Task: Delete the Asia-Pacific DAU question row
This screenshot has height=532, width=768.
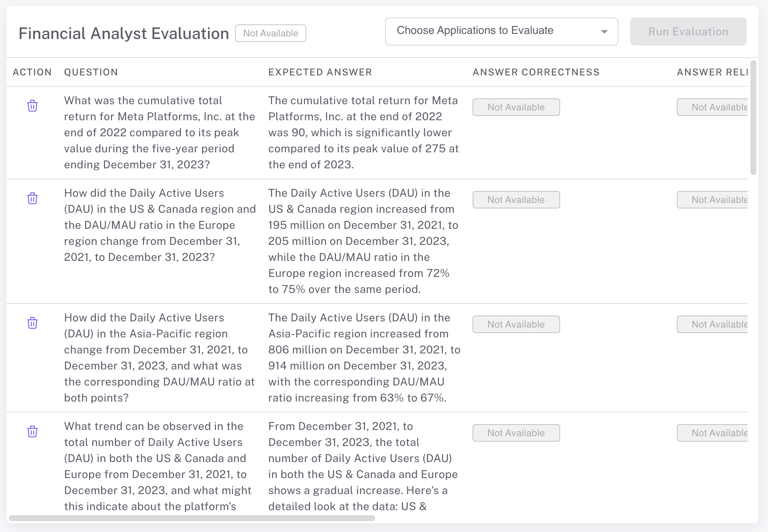Action: coord(32,323)
